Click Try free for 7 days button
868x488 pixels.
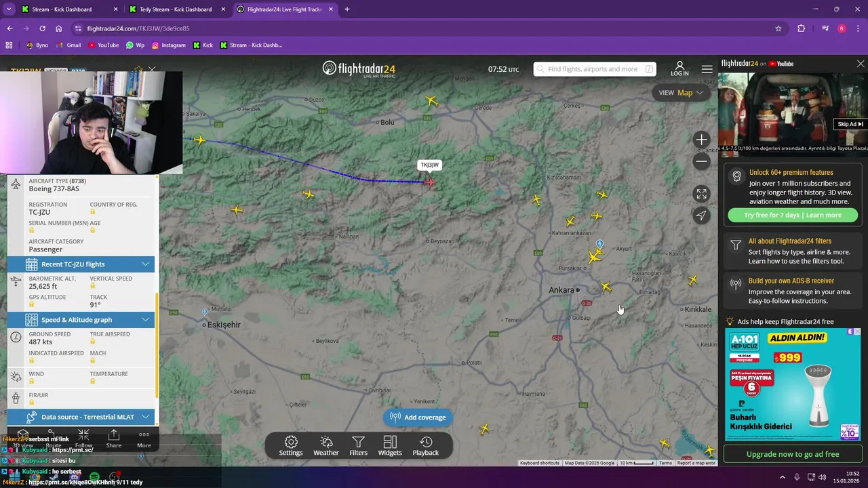tap(793, 215)
